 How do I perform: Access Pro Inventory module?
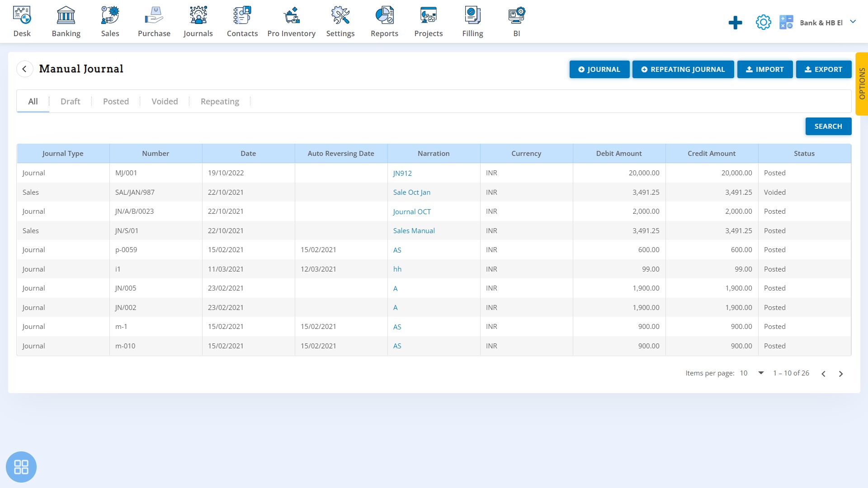click(x=292, y=21)
